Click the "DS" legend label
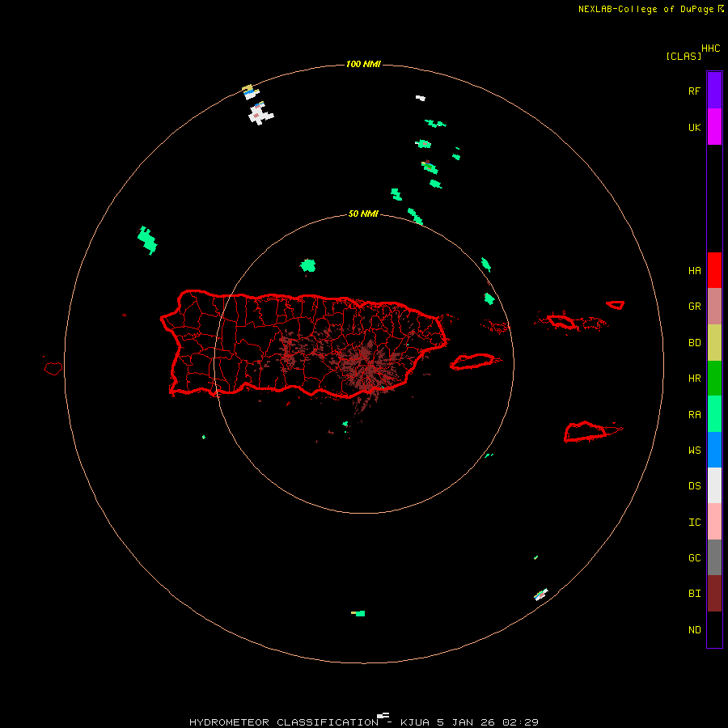 pyautogui.click(x=694, y=486)
